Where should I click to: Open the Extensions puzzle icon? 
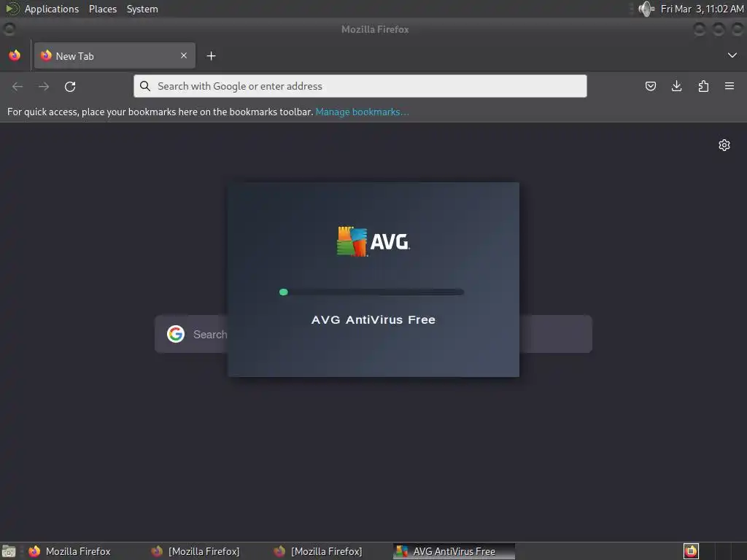tap(703, 86)
